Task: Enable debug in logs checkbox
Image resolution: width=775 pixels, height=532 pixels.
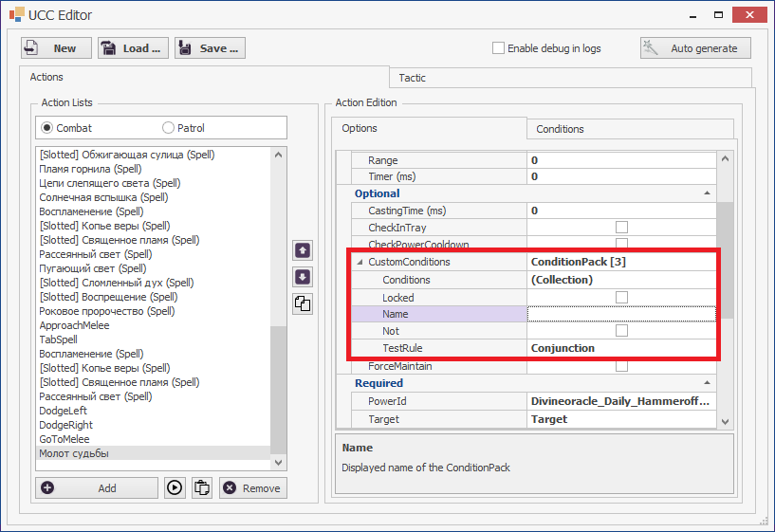Action: click(498, 48)
